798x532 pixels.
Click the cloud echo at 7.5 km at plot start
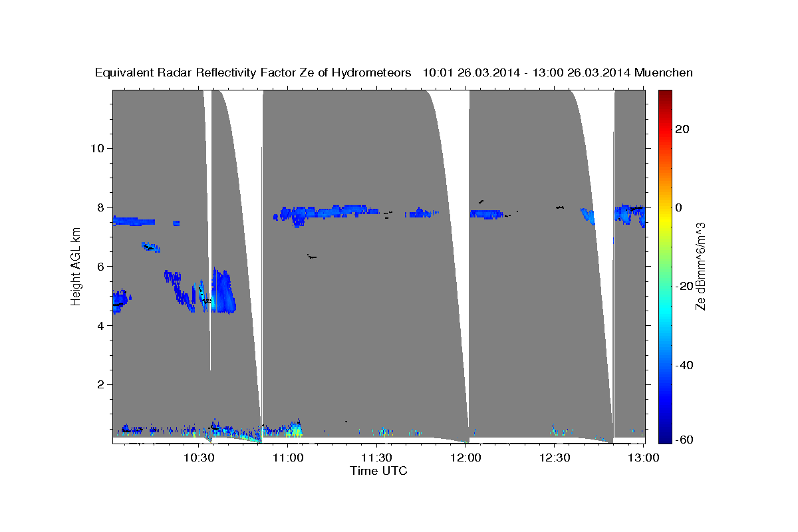point(134,221)
